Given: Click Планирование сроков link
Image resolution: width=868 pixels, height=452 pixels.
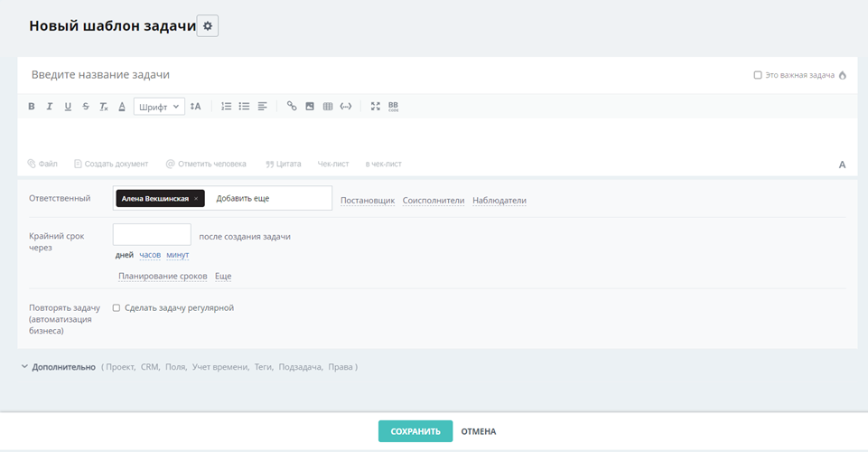Looking at the screenshot, I should [163, 277].
